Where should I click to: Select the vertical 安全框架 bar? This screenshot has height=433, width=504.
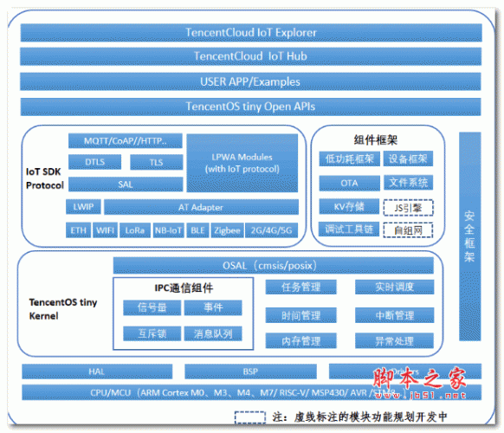coord(470,236)
